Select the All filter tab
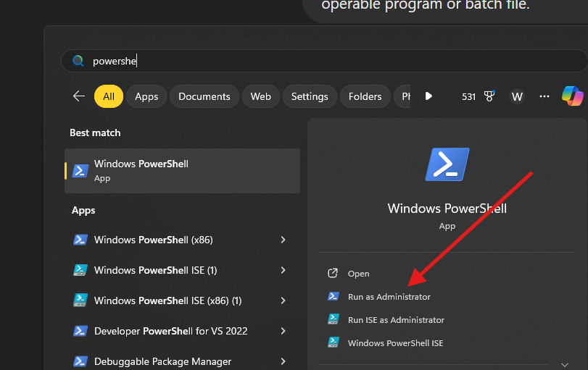The width and height of the screenshot is (588, 370). (x=109, y=96)
